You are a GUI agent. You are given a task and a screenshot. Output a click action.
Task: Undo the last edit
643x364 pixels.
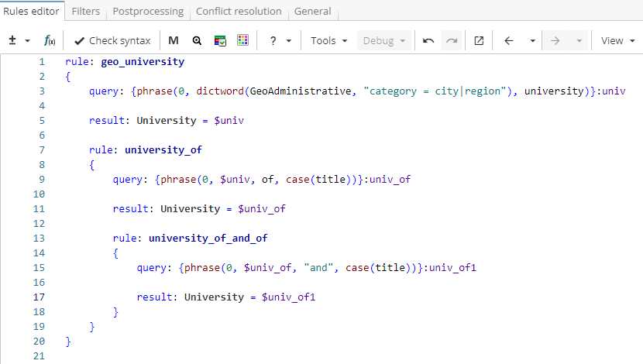[x=428, y=40]
